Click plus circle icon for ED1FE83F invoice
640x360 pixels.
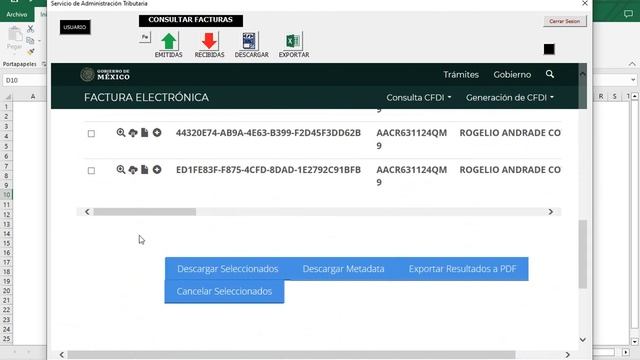[x=157, y=169]
